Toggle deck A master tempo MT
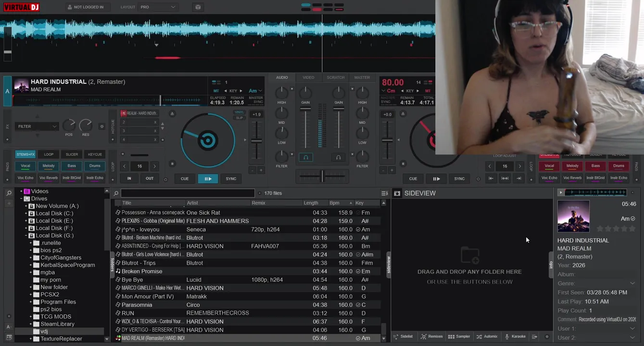This screenshot has height=346, width=644. point(216,91)
